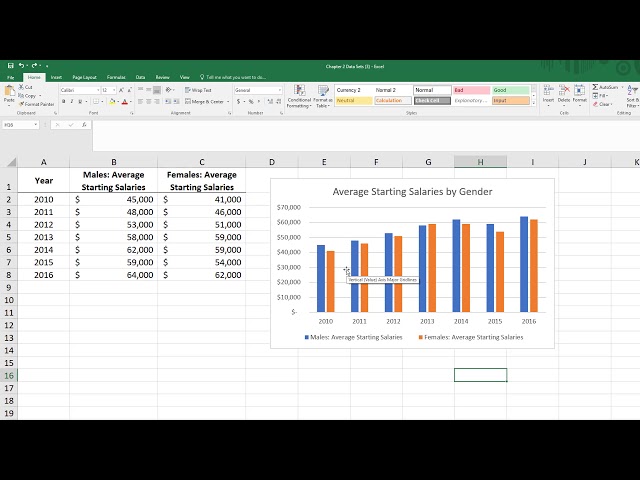Switch to the Insert tab
Image resolution: width=640 pixels, height=480 pixels.
(56, 77)
